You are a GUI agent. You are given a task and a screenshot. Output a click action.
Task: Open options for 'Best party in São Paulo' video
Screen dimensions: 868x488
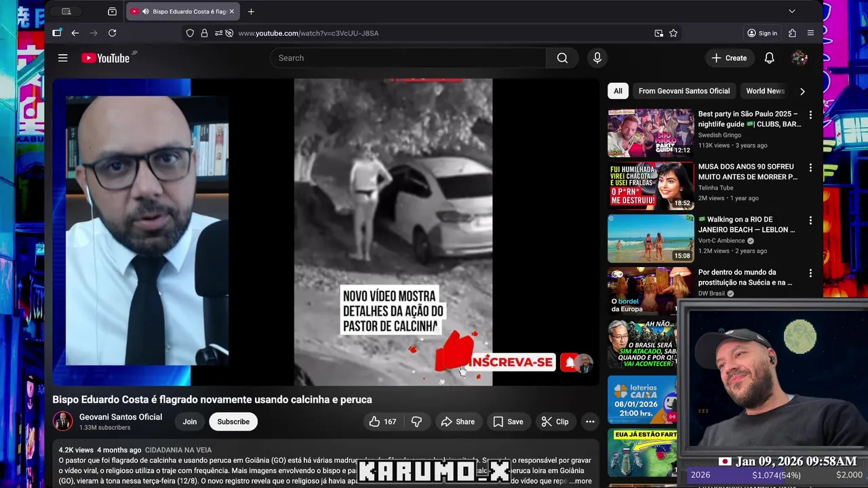point(810,115)
